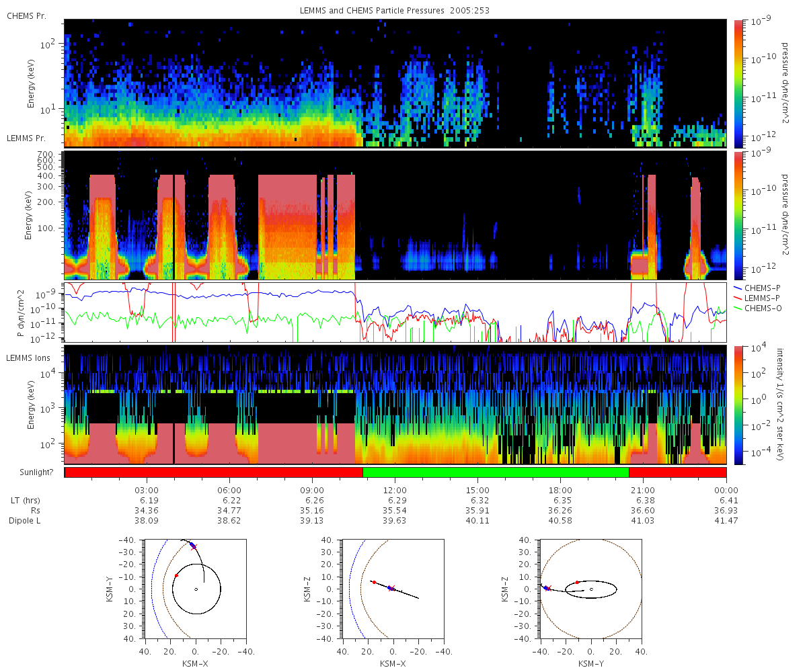Select the 'CHEMS Pr.' panel label
This screenshot has height=672, width=807.
[26, 15]
